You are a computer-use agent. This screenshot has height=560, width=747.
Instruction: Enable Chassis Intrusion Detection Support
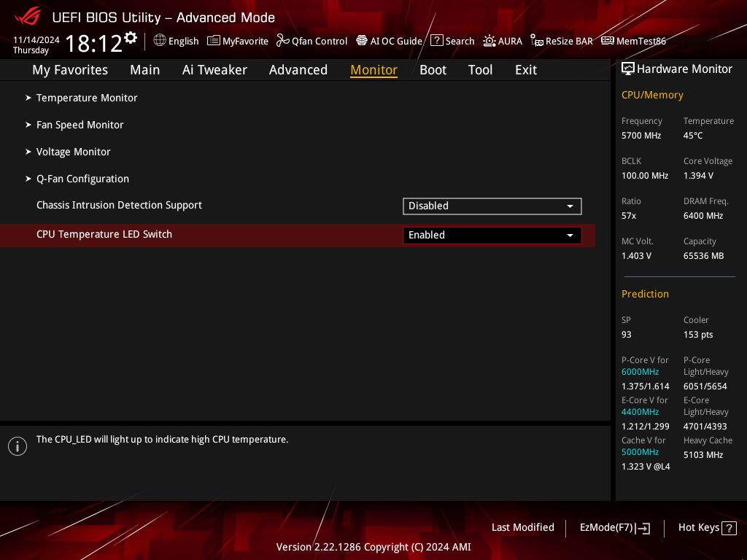point(492,206)
